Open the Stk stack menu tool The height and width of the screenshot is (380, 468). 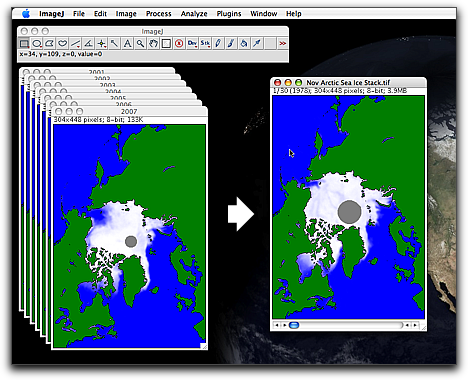(205, 43)
